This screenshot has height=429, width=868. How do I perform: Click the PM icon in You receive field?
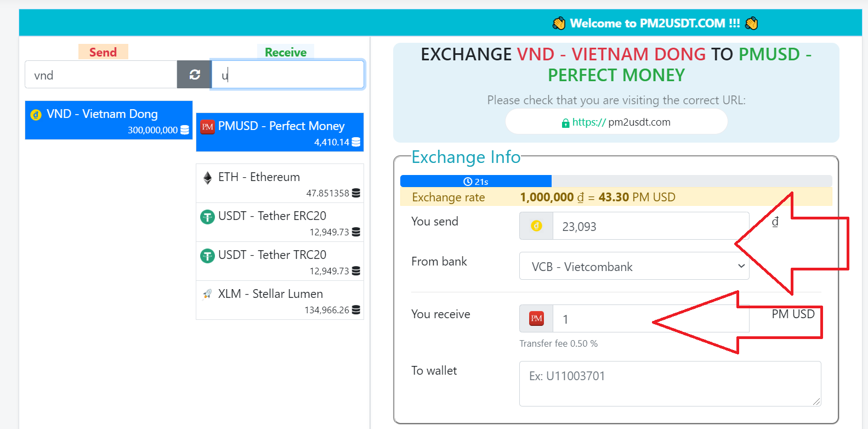[x=536, y=319]
